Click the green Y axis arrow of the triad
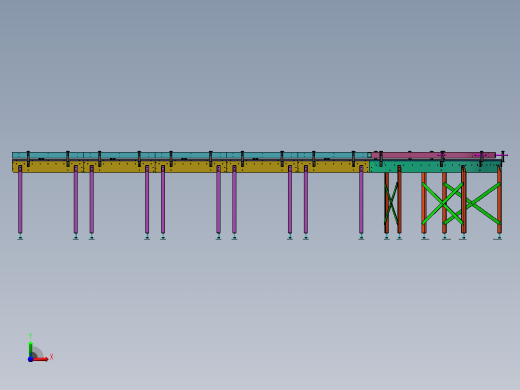 (x=30, y=348)
